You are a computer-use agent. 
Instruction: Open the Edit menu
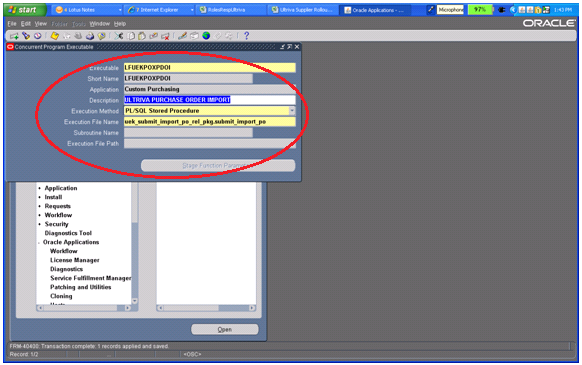(26, 24)
